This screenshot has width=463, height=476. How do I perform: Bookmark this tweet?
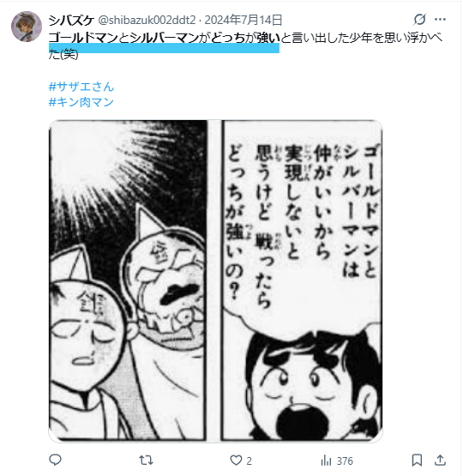point(417,461)
